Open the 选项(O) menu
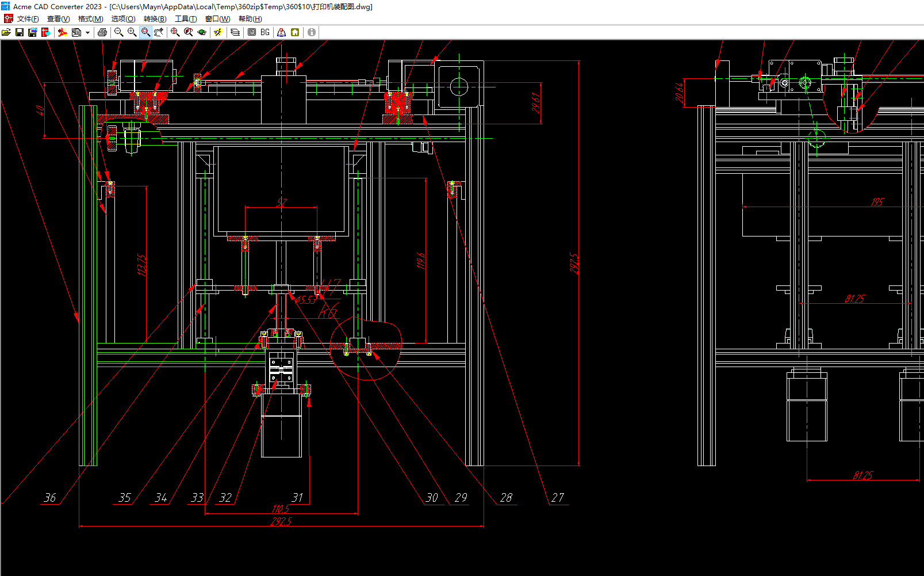924x576 pixels. tap(123, 19)
